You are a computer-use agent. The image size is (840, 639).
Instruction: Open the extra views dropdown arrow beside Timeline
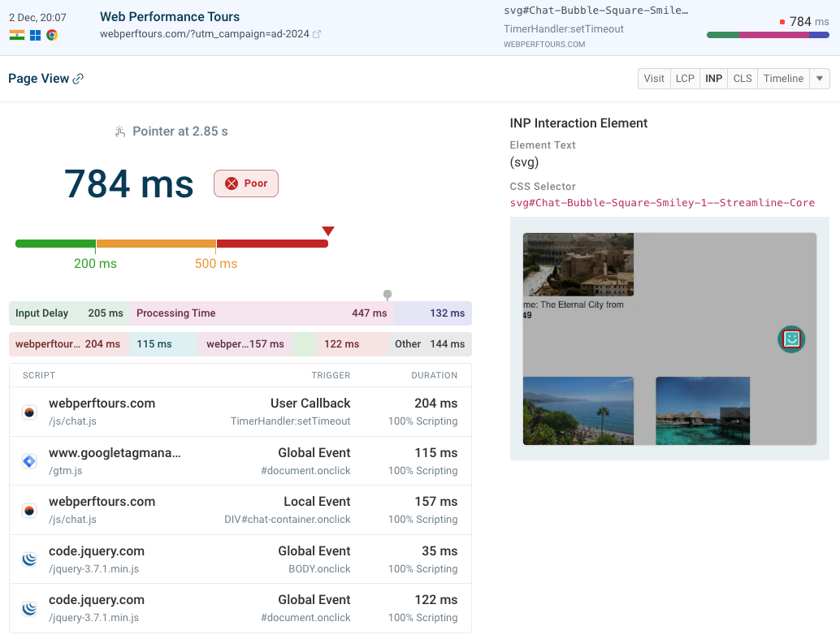[817, 78]
